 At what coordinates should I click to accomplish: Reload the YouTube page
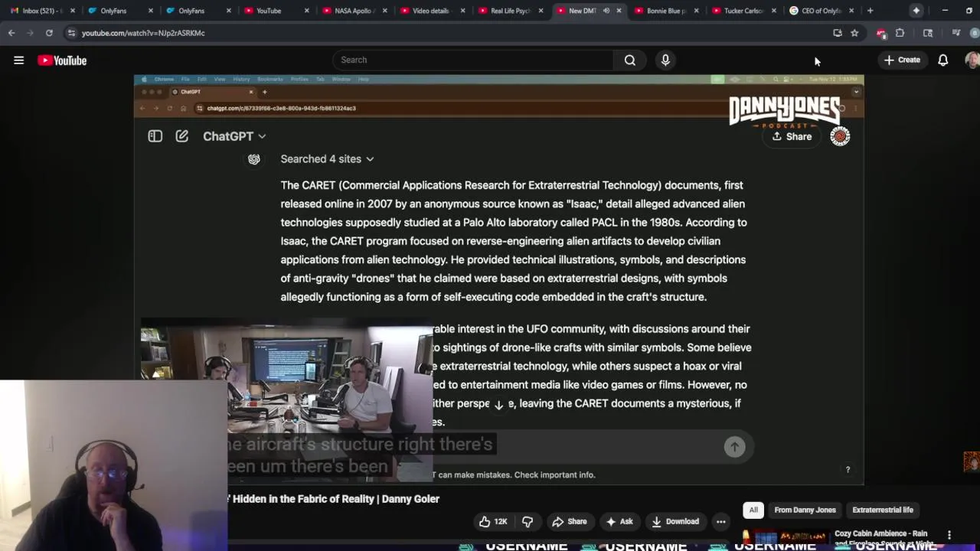pyautogui.click(x=49, y=33)
